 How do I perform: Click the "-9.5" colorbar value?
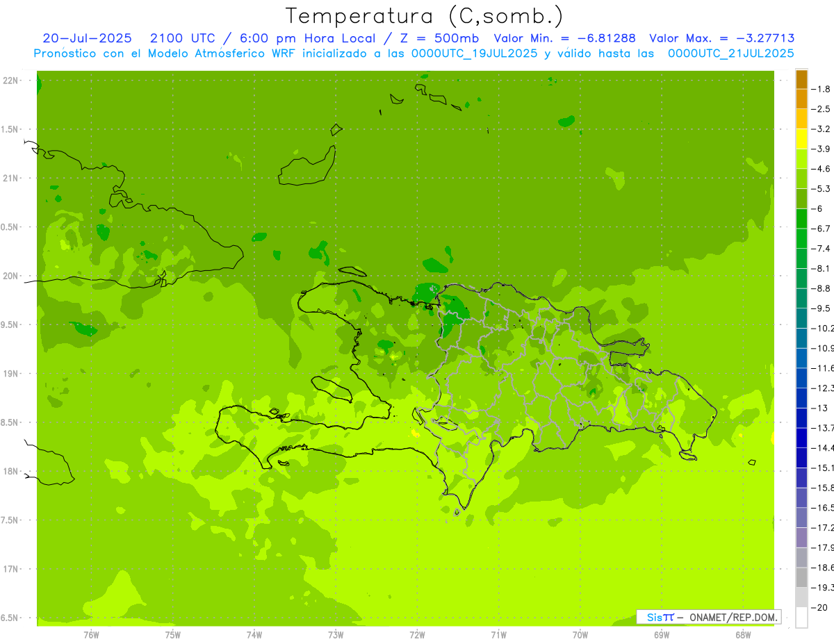tap(821, 308)
